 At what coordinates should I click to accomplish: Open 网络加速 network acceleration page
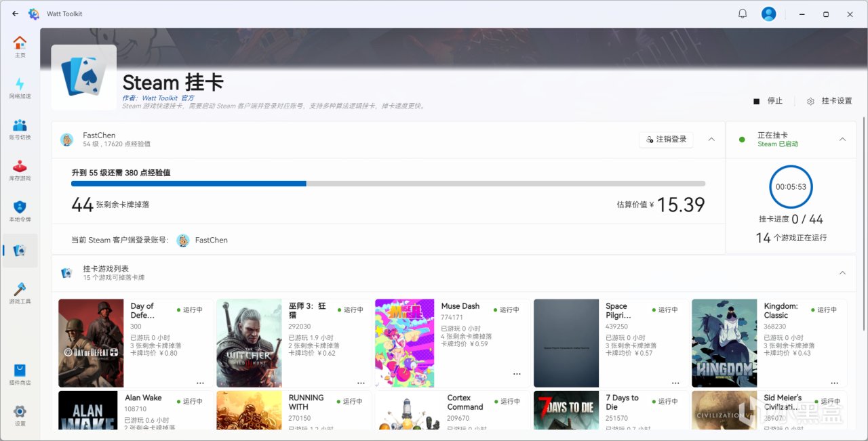20,88
